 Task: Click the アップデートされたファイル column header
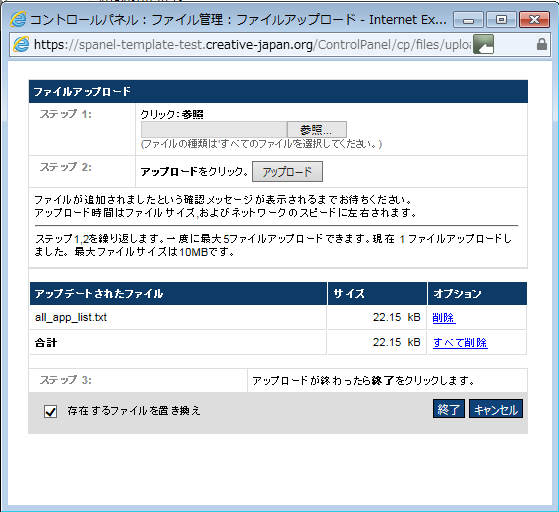(x=178, y=293)
